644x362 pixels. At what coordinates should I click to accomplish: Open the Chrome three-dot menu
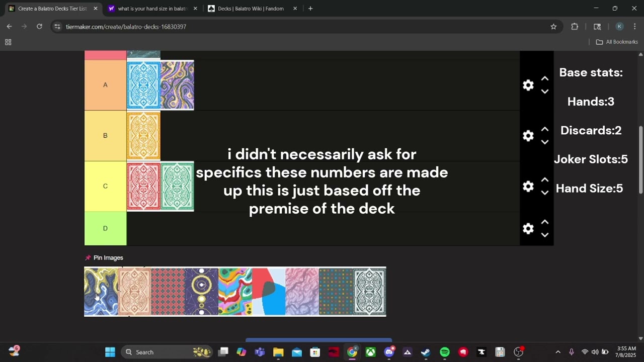[x=635, y=27]
